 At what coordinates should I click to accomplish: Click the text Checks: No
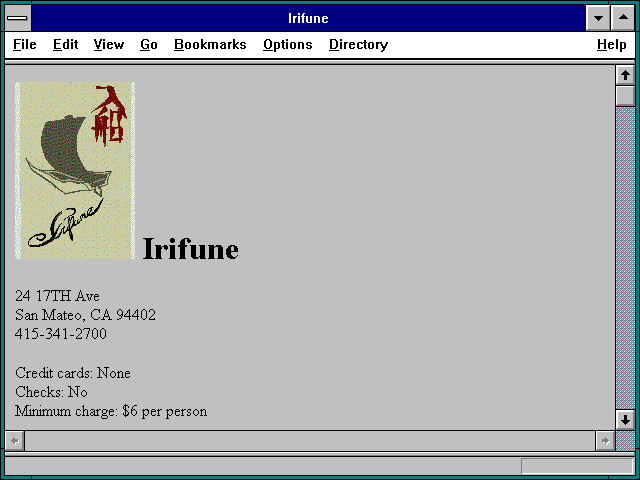(51, 392)
